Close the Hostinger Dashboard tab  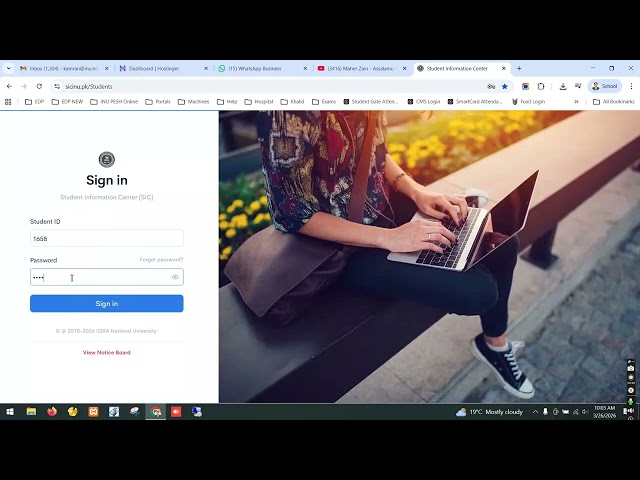click(206, 69)
